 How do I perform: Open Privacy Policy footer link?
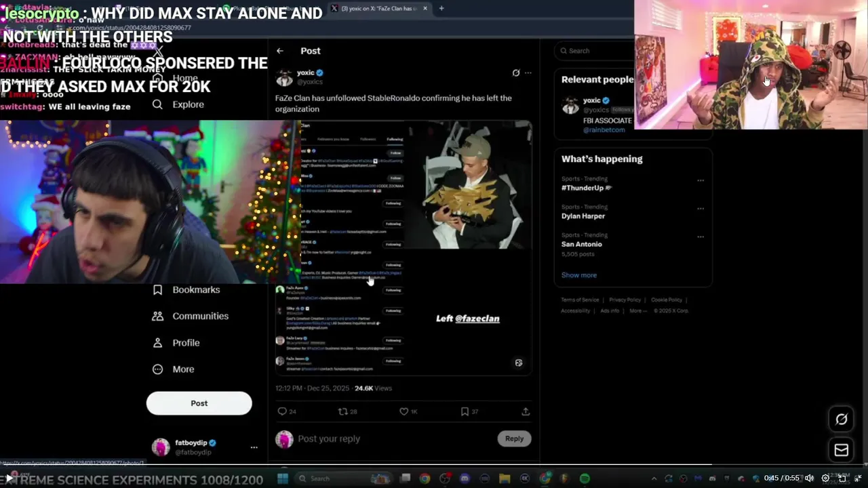[x=625, y=300]
